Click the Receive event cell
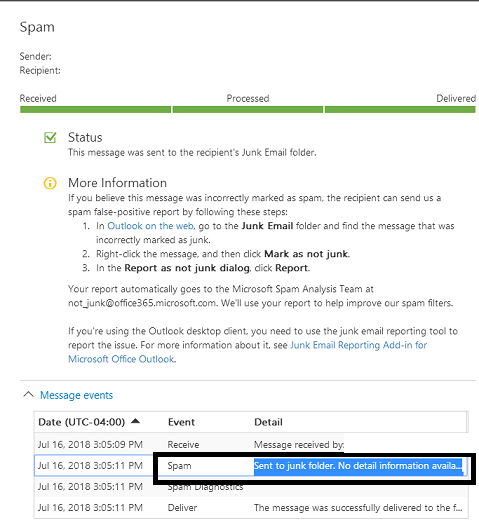This screenshot has height=532, width=479. click(x=183, y=444)
